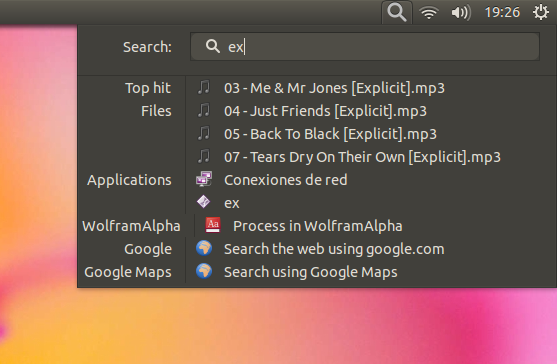The image size is (557, 364).
Task: Click the purple diamond ex icon
Action: coord(204,202)
